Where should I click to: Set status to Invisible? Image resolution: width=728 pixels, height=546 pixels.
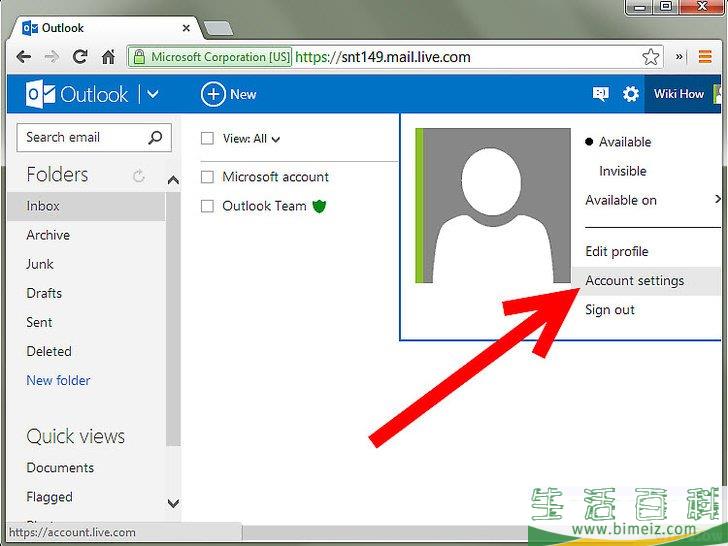623,171
